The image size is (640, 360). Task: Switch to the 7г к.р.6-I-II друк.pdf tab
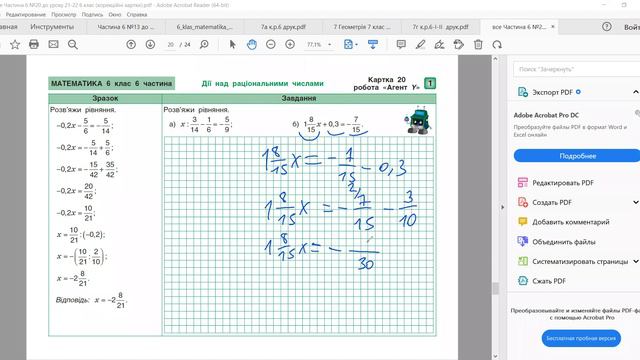(x=440, y=27)
